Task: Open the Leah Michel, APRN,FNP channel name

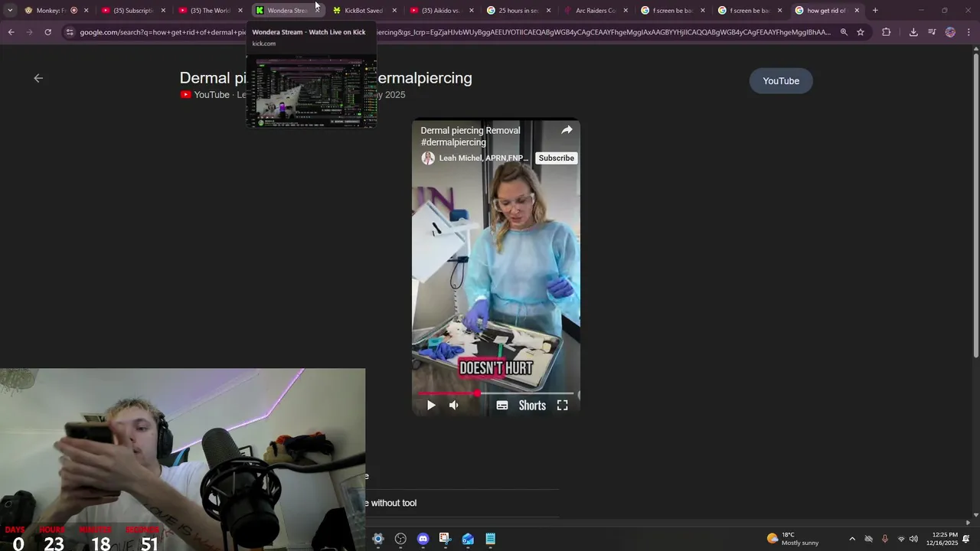Action: coord(484,158)
